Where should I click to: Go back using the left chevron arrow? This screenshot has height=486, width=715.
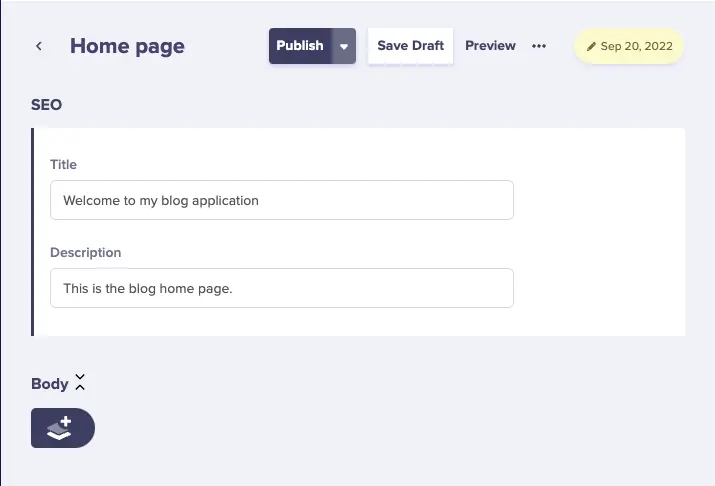click(39, 46)
